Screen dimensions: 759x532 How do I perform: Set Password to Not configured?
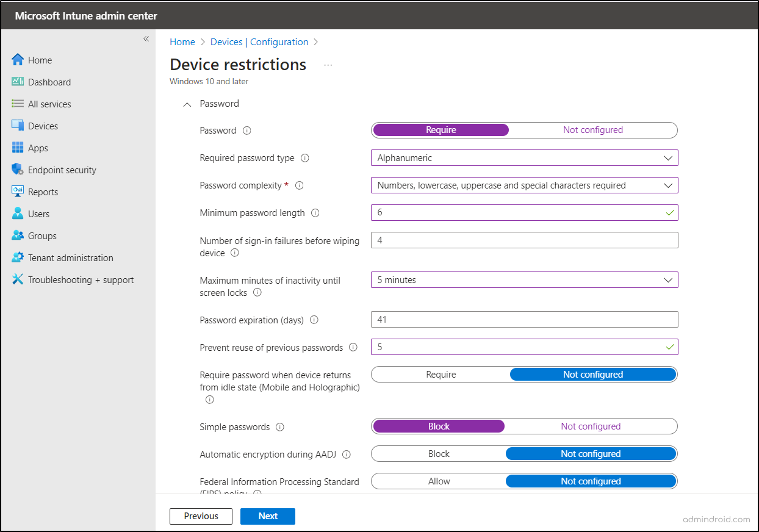592,130
